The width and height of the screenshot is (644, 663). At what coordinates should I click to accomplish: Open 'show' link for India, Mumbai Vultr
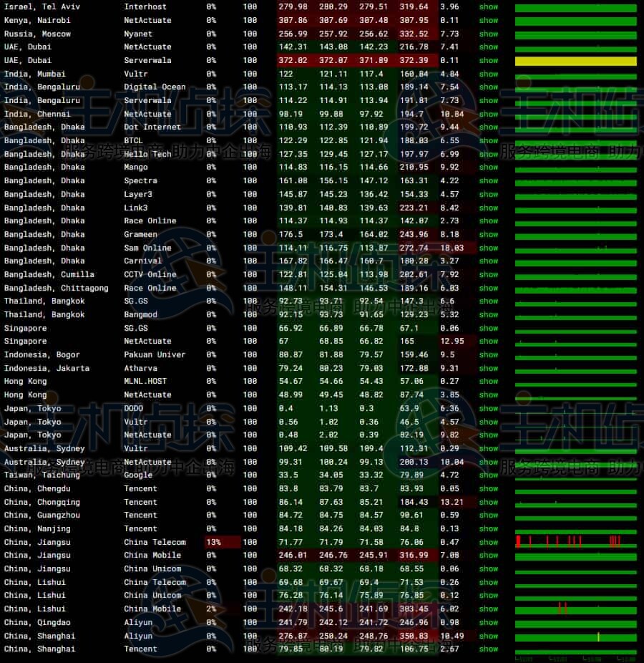(489, 74)
